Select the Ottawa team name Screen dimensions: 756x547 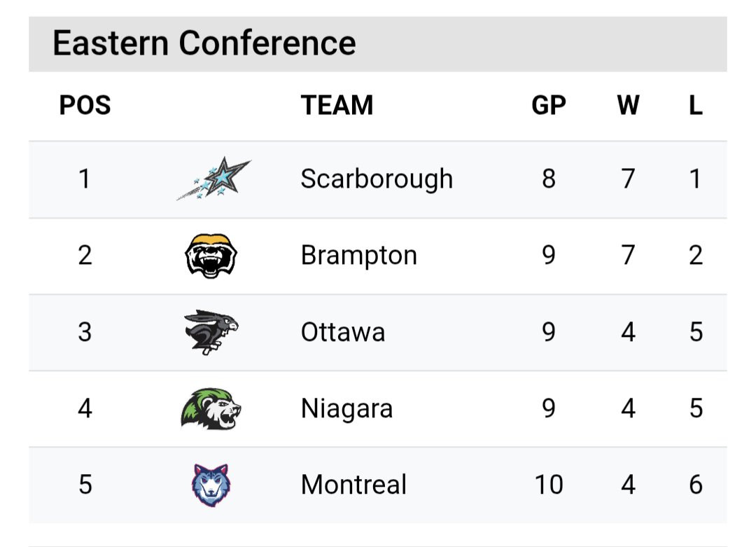click(x=343, y=332)
